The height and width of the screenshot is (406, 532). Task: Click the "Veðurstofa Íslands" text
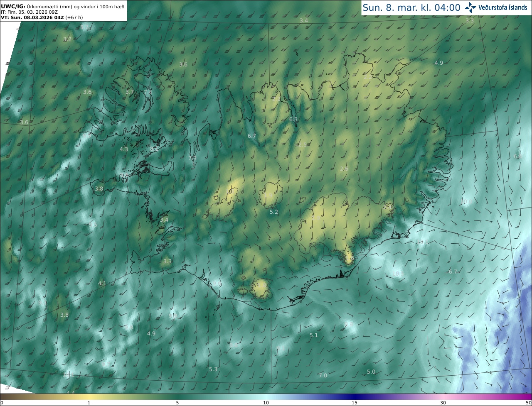click(503, 7)
